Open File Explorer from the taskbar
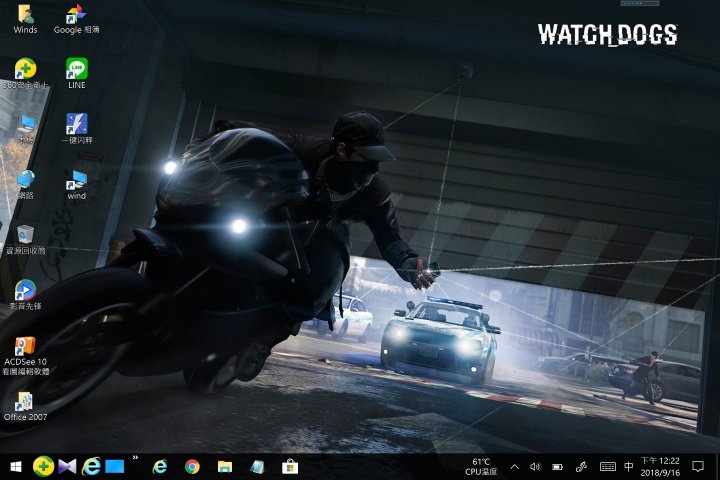 tap(225, 467)
